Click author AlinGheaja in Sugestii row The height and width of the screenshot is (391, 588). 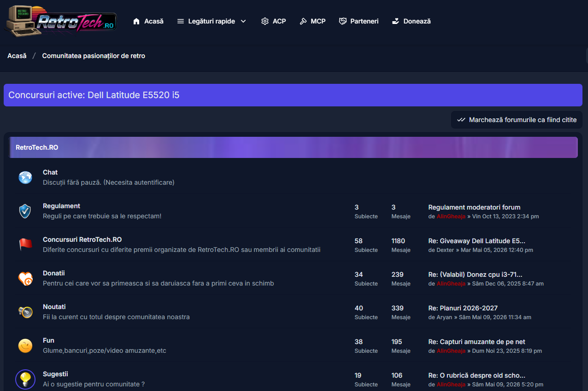(x=451, y=385)
